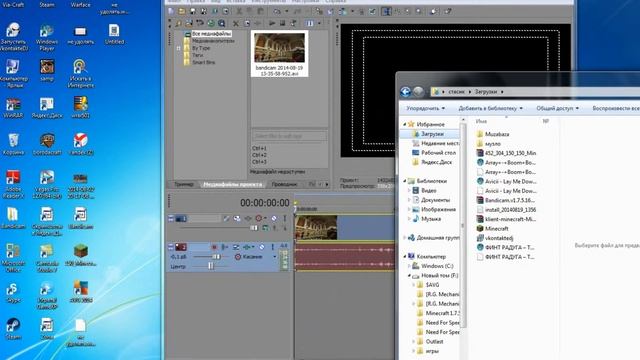The height and width of the screenshot is (360, 640).
Task: Click стасик in Explorer address breadcrumb
Action: 456,92
